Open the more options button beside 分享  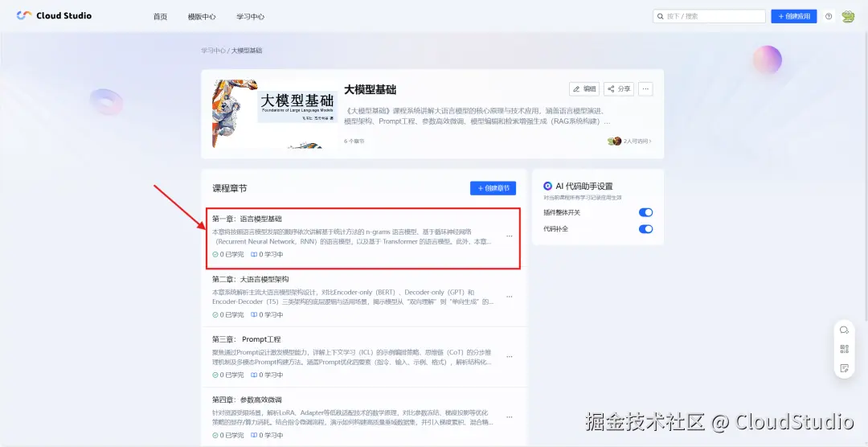tap(645, 88)
